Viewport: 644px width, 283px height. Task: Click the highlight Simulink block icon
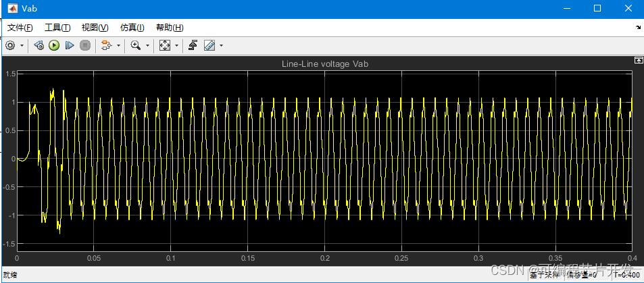pyautogui.click(x=106, y=45)
